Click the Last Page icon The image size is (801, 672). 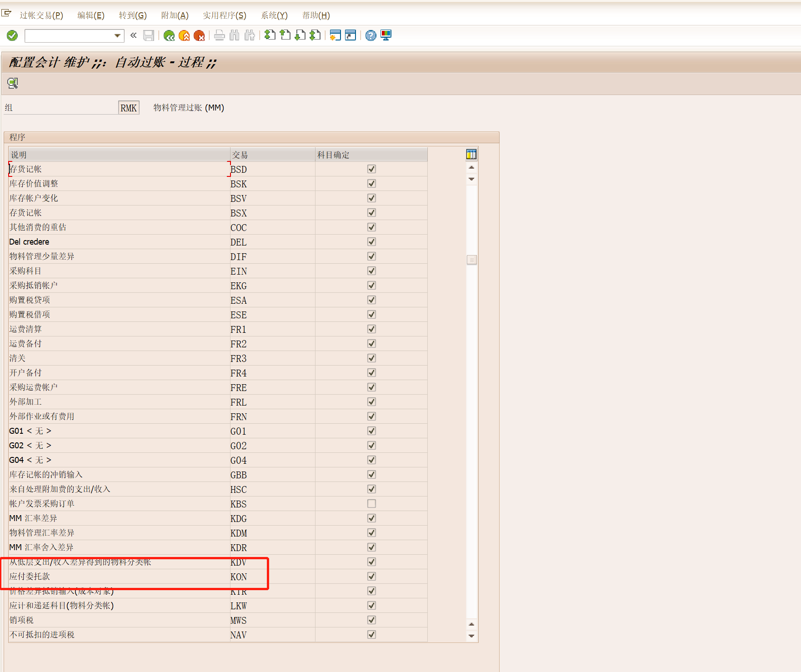(x=315, y=35)
